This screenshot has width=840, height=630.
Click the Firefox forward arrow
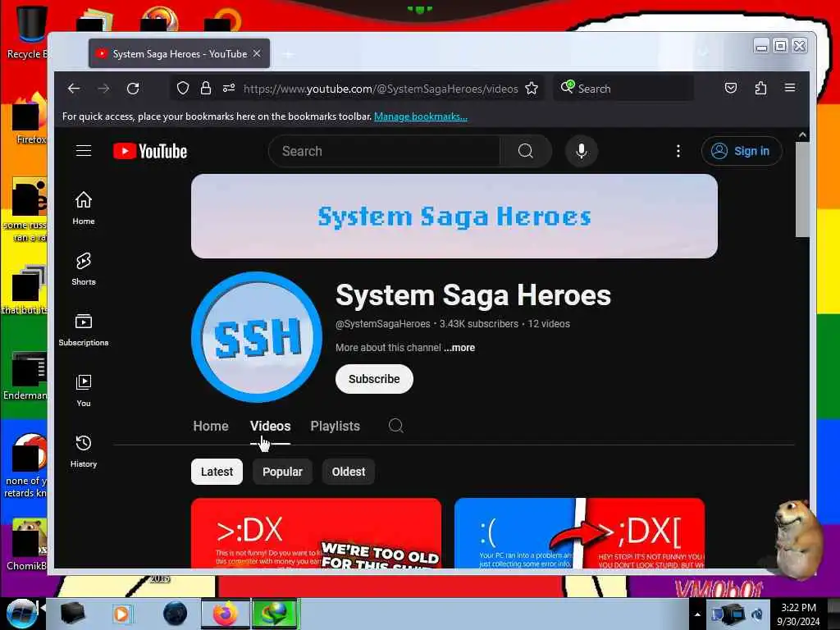tap(104, 89)
